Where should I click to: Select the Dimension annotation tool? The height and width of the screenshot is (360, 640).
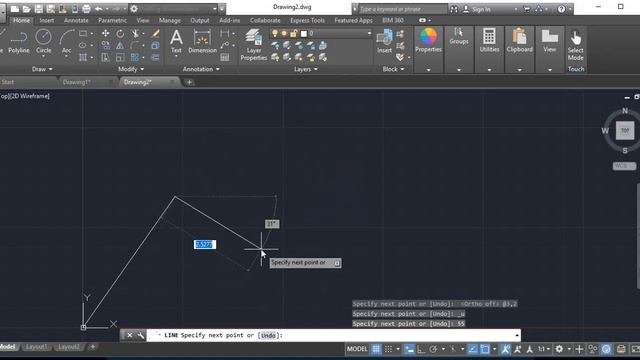pos(202,41)
